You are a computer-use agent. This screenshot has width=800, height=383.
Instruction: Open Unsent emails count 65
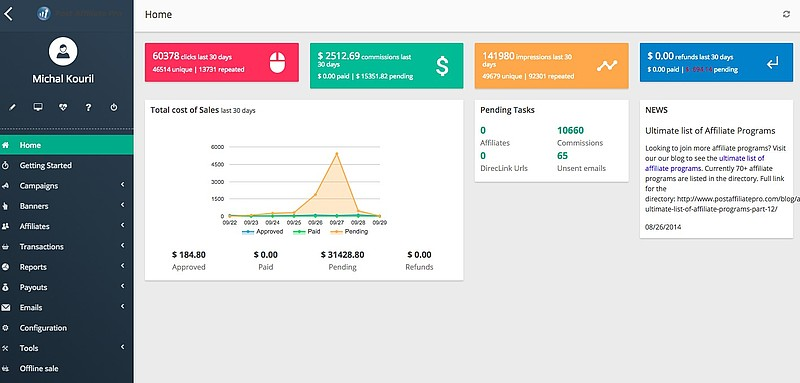pyautogui.click(x=562, y=156)
